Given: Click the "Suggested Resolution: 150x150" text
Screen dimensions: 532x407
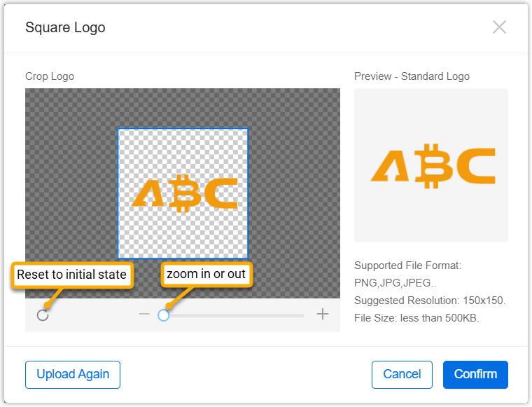Looking at the screenshot, I should (430, 301).
